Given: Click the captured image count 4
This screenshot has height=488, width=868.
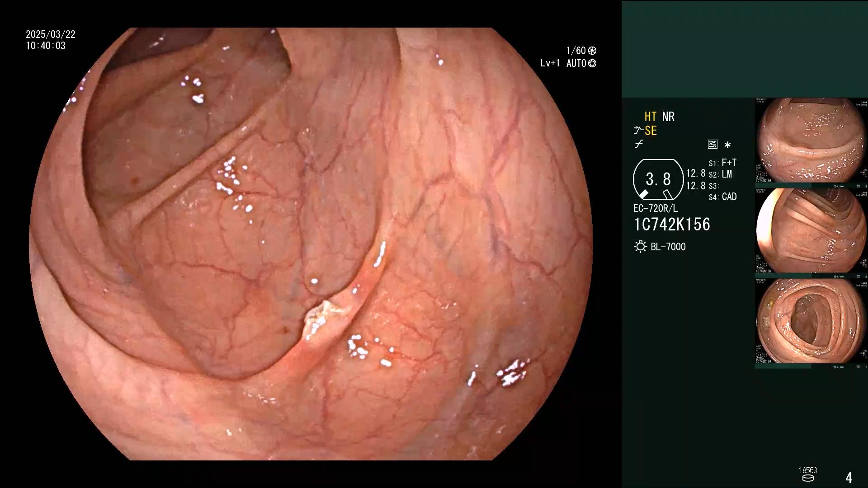Looking at the screenshot, I should (849, 478).
